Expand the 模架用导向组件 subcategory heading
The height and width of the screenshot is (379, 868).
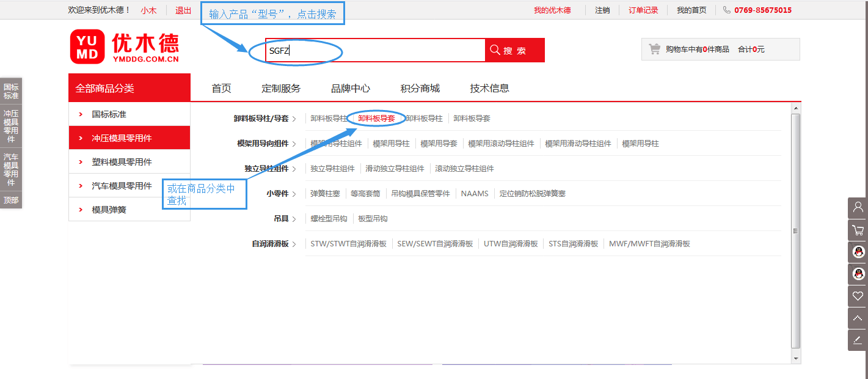point(266,144)
